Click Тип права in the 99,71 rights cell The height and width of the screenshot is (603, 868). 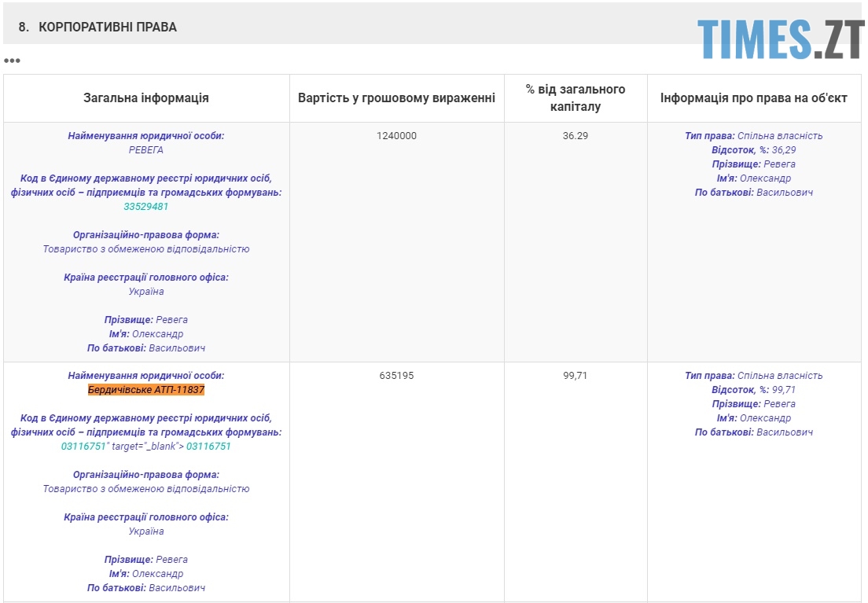click(x=709, y=376)
